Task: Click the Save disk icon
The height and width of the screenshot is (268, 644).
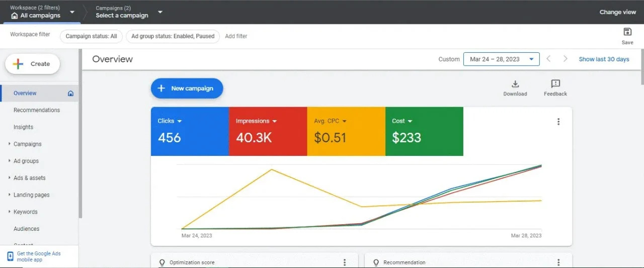Action: [x=627, y=32]
